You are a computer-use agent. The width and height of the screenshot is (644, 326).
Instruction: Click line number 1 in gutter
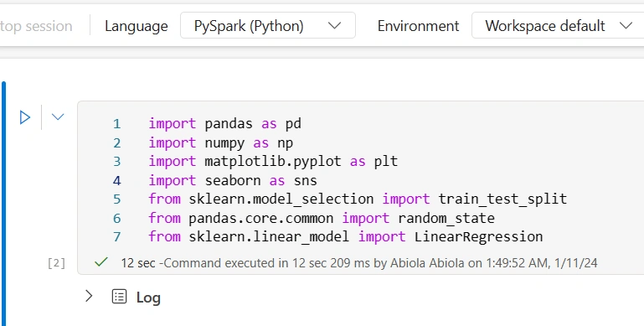point(117,124)
